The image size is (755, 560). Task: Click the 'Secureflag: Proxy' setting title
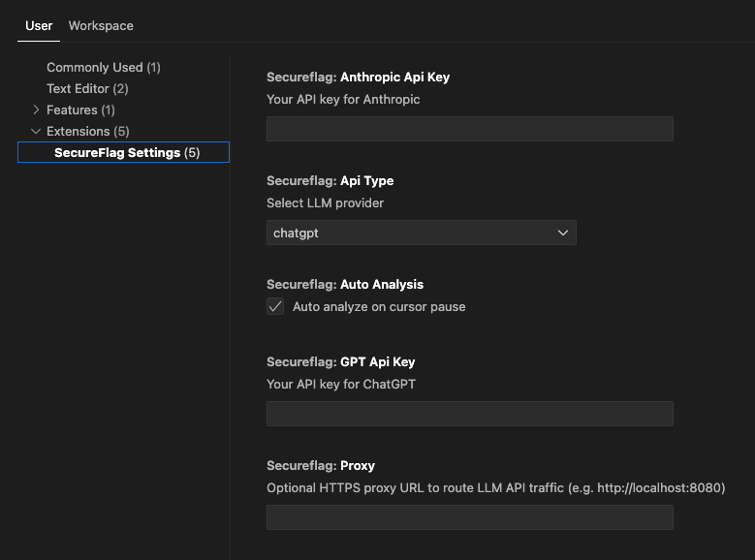321,466
